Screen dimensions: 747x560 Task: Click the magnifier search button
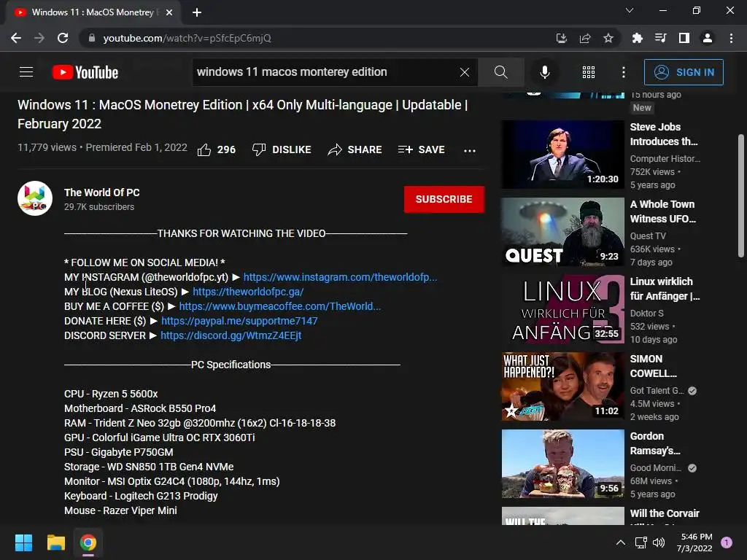pyautogui.click(x=500, y=72)
